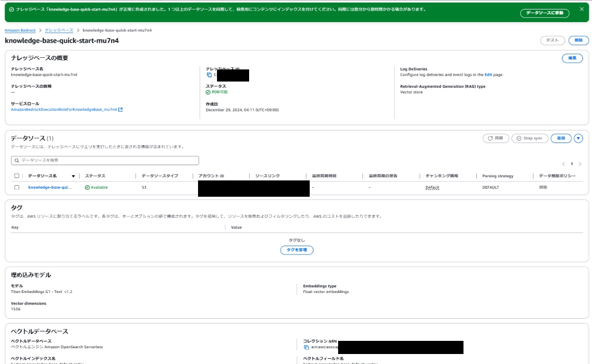Click the アカウント ID column header
This screenshot has height=364, width=592.
pyautogui.click(x=211, y=176)
